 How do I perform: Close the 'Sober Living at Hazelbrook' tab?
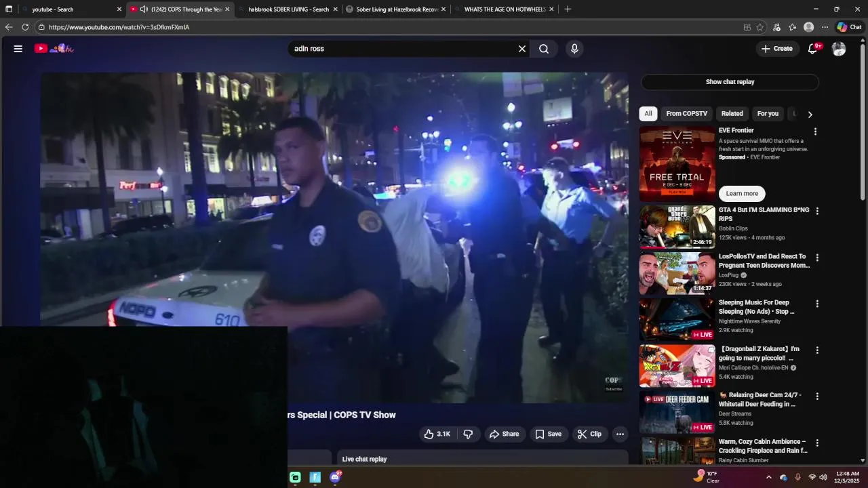click(x=443, y=9)
